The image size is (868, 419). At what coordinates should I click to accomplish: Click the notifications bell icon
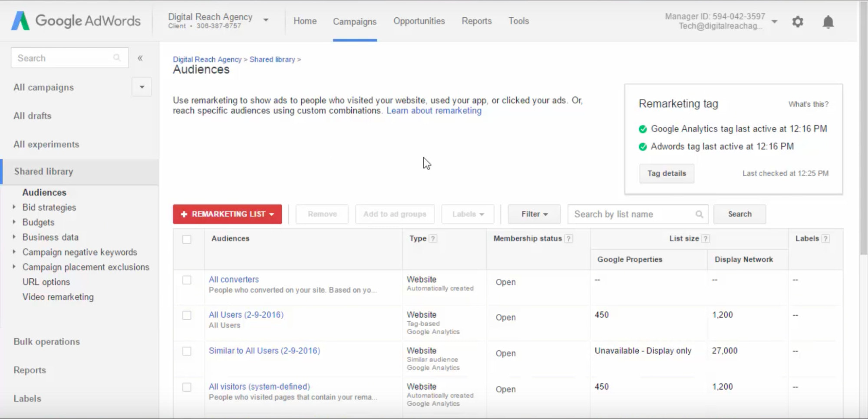tap(828, 22)
